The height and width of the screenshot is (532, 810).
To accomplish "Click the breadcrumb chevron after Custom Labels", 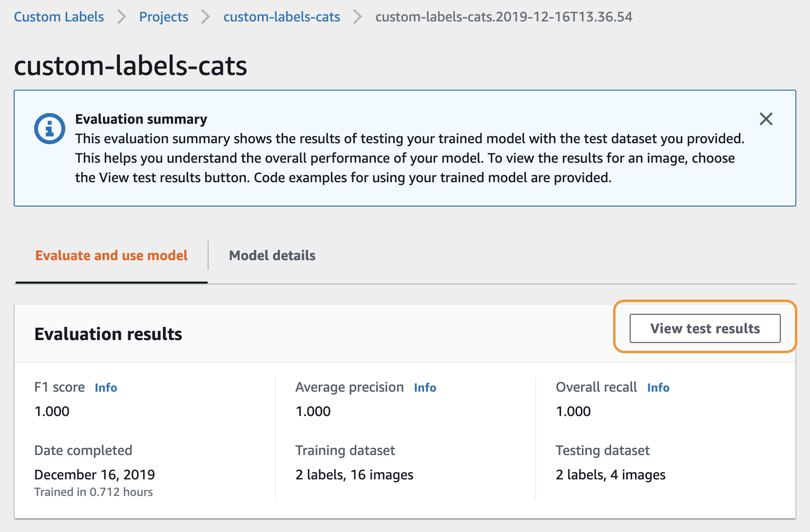I will tap(122, 17).
